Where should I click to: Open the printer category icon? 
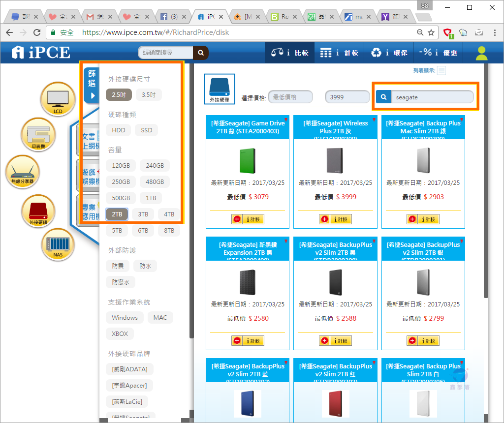38,135
